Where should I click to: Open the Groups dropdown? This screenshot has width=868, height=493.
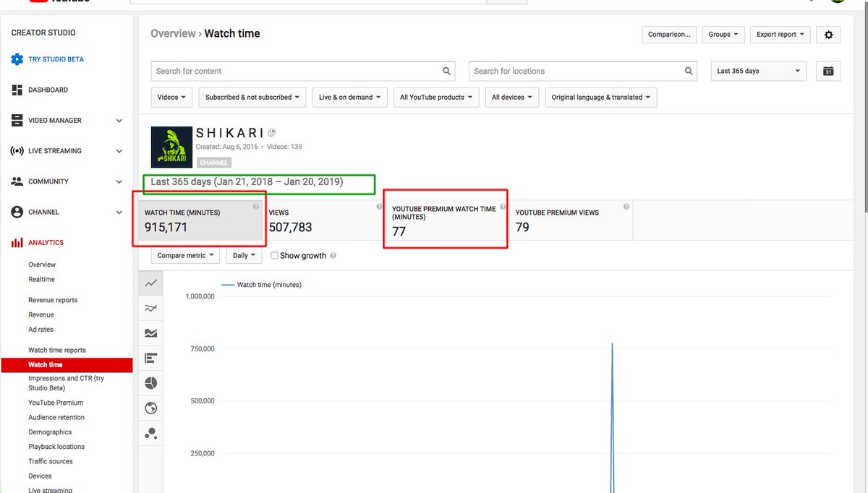[723, 35]
